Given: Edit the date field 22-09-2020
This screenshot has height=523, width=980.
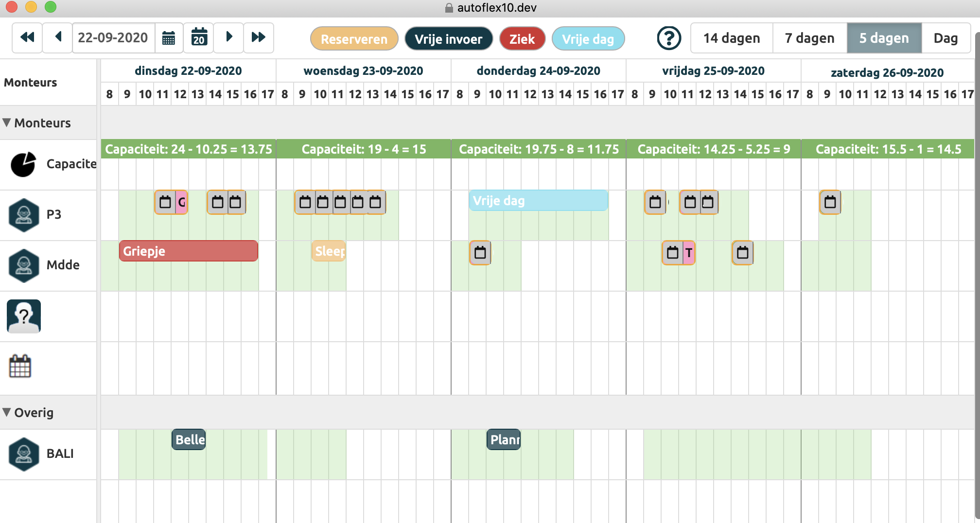Looking at the screenshot, I should pos(113,38).
